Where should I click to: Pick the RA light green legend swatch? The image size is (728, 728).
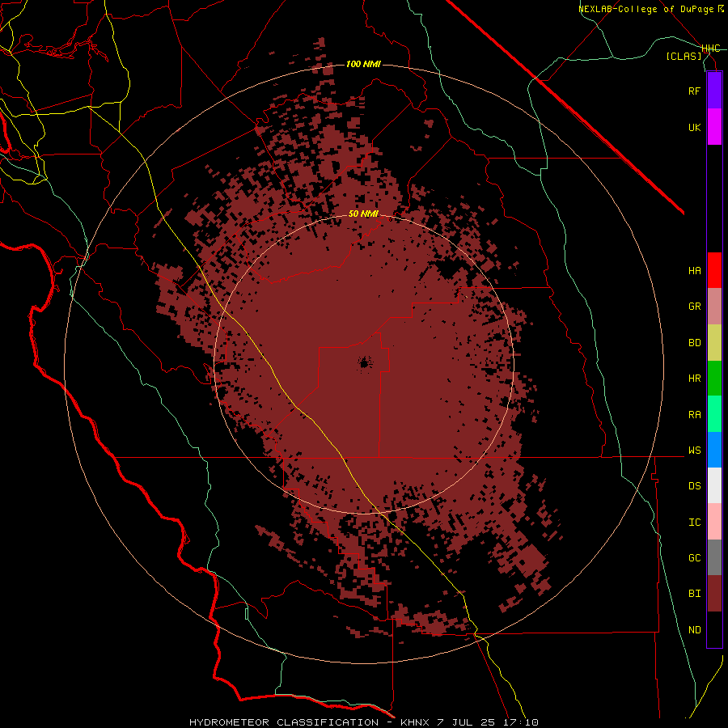click(714, 414)
